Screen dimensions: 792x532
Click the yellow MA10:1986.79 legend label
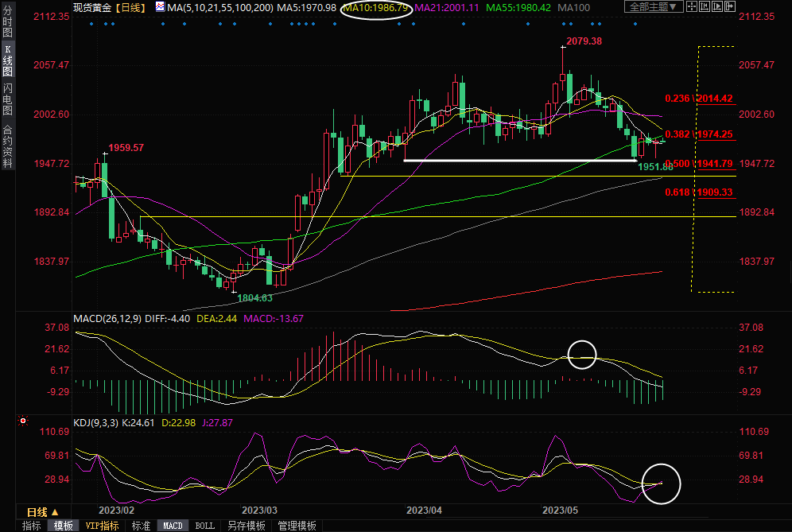click(375, 7)
